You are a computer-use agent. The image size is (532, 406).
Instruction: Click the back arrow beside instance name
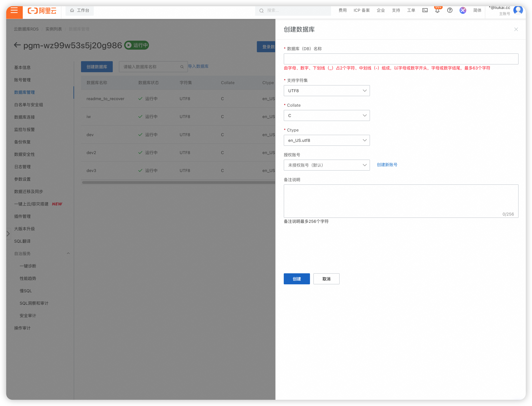pos(17,45)
